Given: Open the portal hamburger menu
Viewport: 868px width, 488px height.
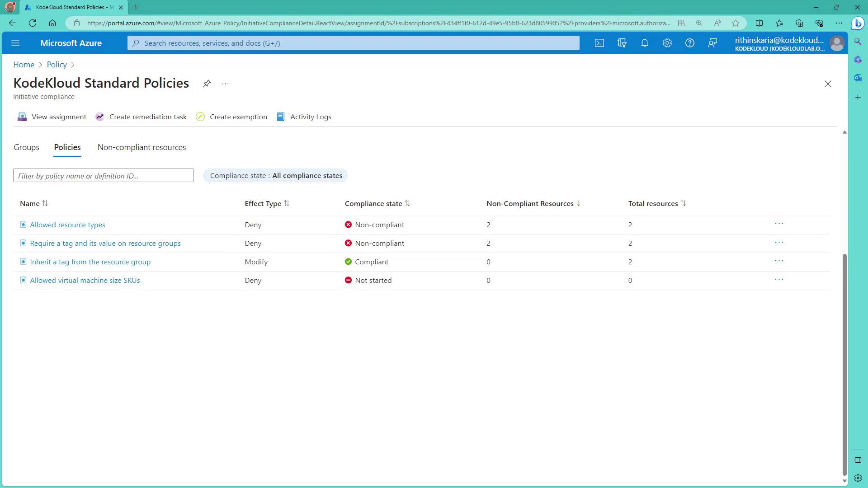Looking at the screenshot, I should coord(15,43).
